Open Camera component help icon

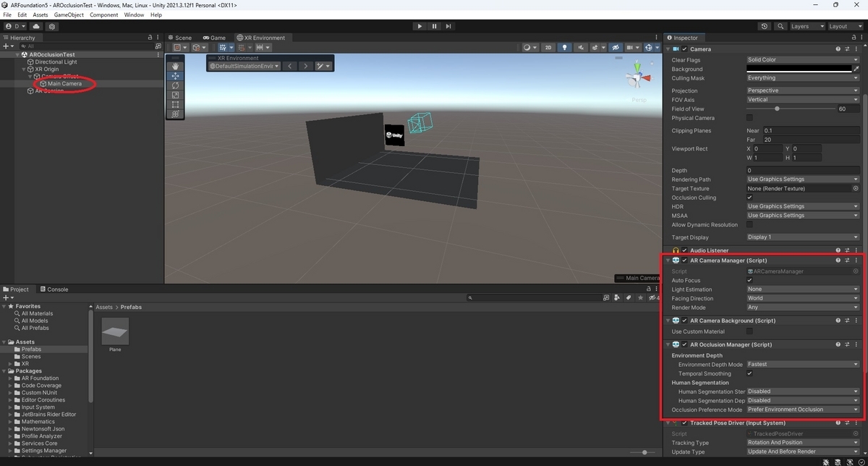click(x=838, y=49)
